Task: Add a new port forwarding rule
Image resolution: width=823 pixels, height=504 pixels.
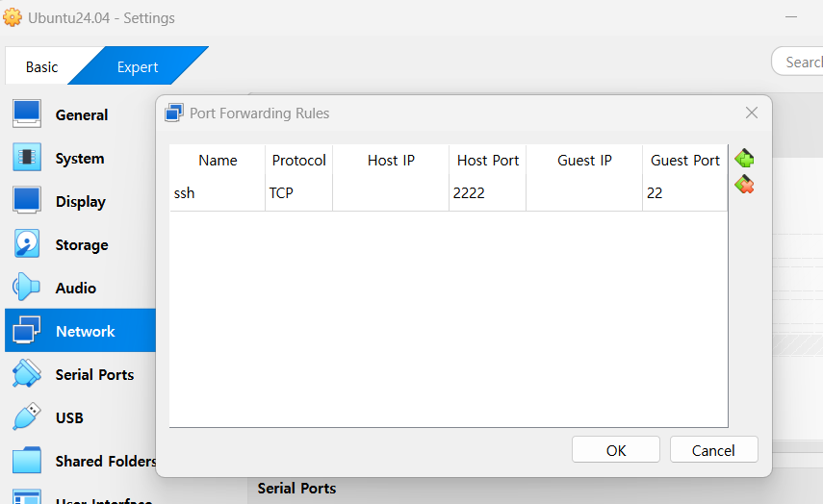Action: pyautogui.click(x=744, y=158)
